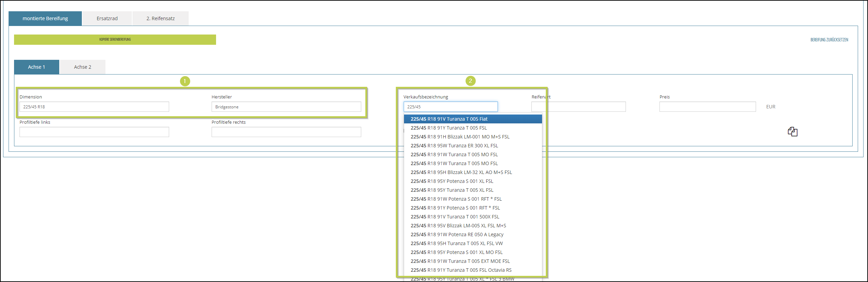868x282 pixels.
Task: Click the copy tire data icon
Action: pyautogui.click(x=792, y=132)
